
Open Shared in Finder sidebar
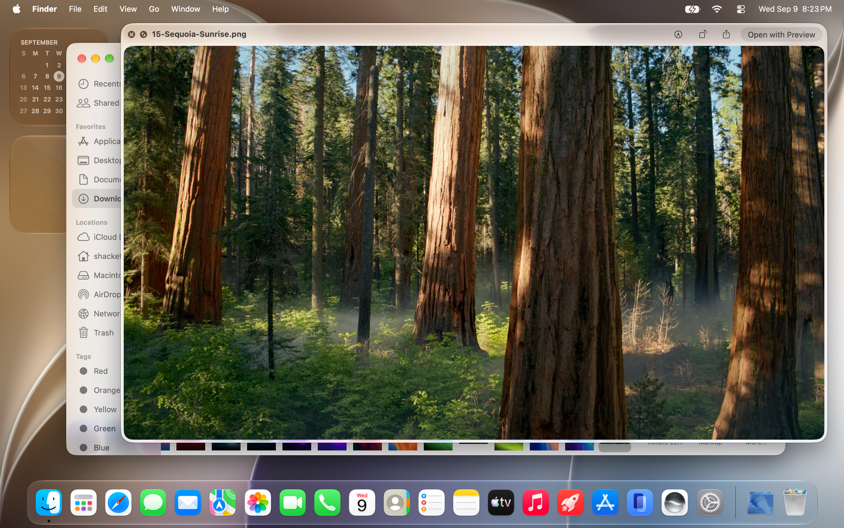click(99, 103)
